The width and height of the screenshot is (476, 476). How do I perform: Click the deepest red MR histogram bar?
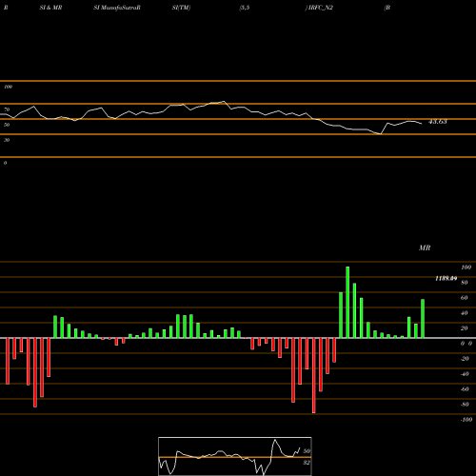point(314,375)
